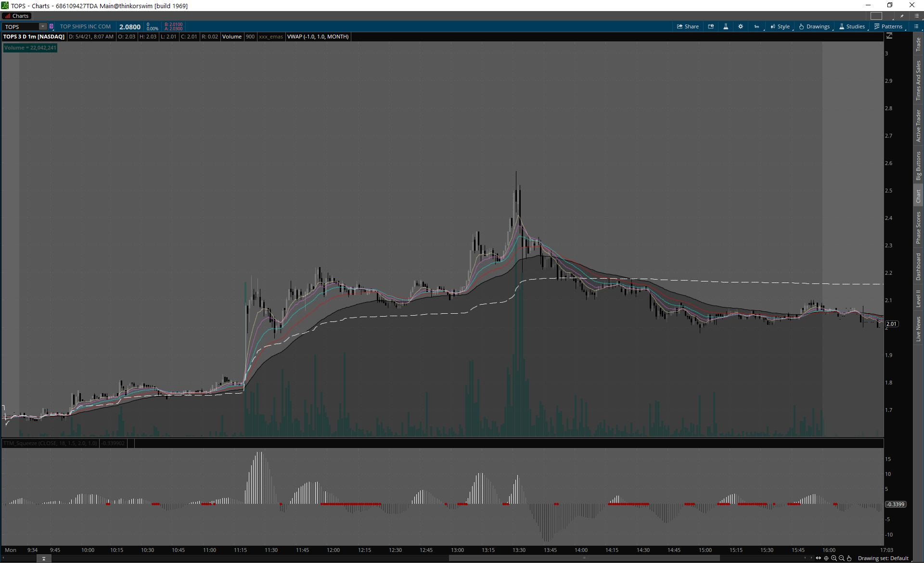The width and height of the screenshot is (924, 563).
Task: Select the crosshair cursor icon
Action: coord(826,558)
